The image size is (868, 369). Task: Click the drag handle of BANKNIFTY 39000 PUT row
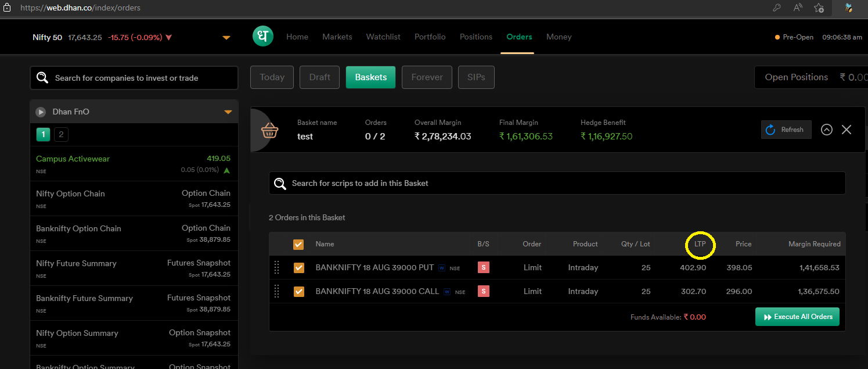pyautogui.click(x=276, y=267)
